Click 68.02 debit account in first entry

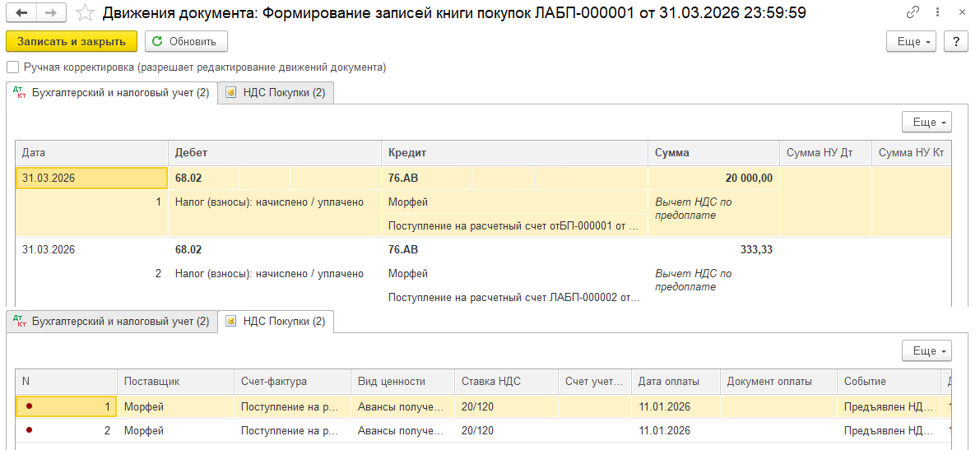(x=204, y=179)
